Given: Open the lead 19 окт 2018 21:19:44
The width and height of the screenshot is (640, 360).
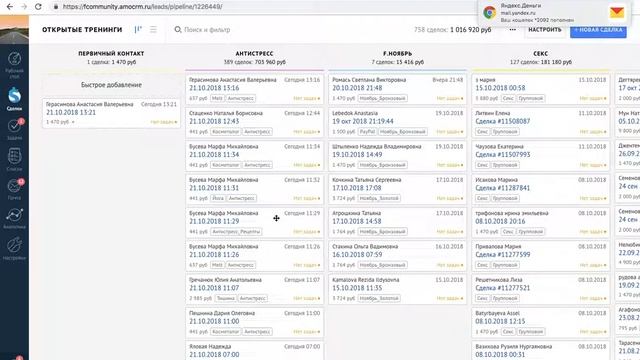Looking at the screenshot, I should (362, 121).
